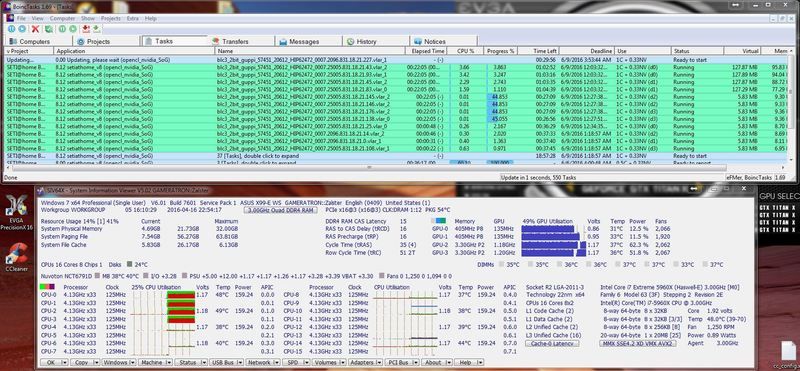Open the View menu in BoincTasks
The image size is (800, 371).
[x=38, y=18]
